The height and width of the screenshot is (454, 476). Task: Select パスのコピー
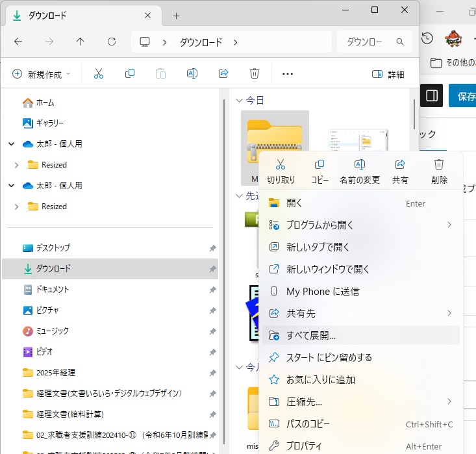coord(360,424)
